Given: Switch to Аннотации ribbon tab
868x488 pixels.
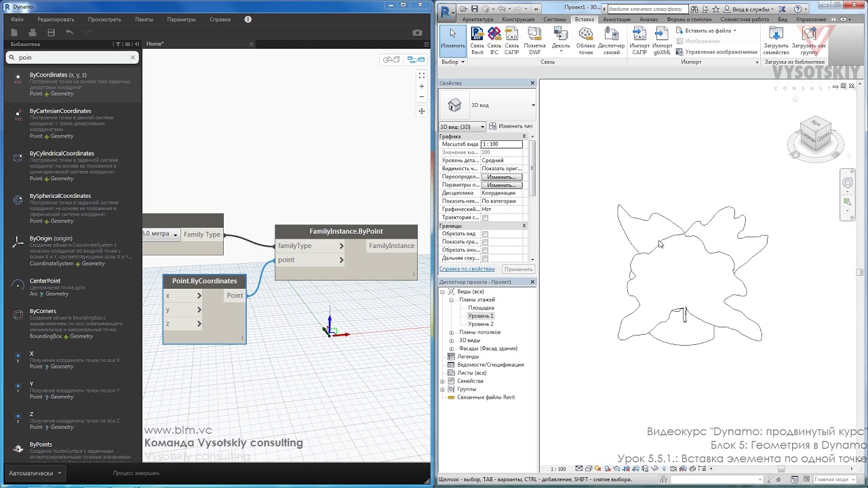Looking at the screenshot, I should (x=616, y=20).
